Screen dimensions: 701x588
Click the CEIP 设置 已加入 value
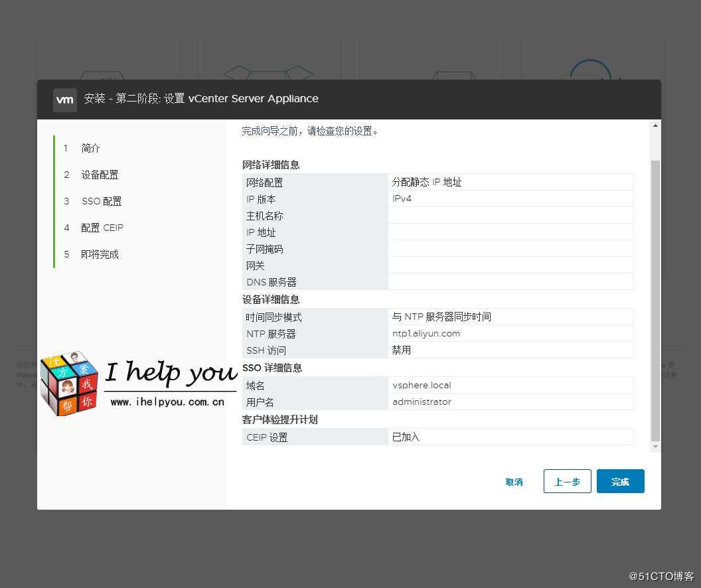coord(406,437)
